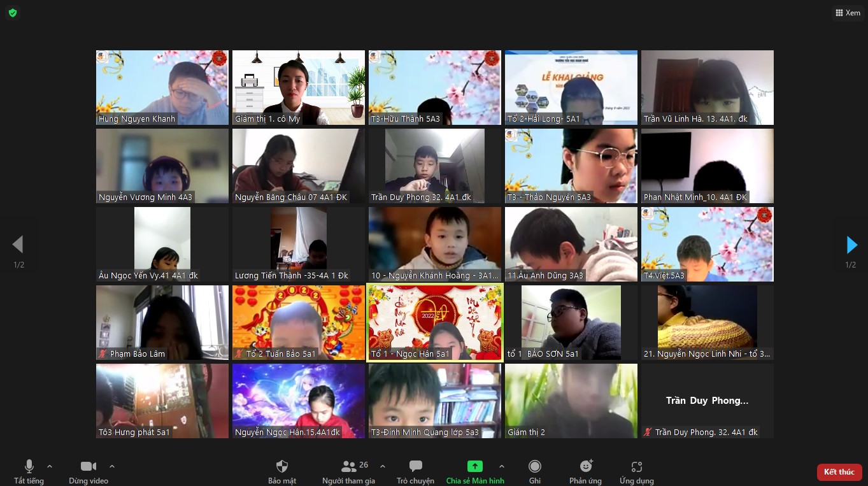Click the green Chia sẻ Màn hình icon

(x=475, y=467)
